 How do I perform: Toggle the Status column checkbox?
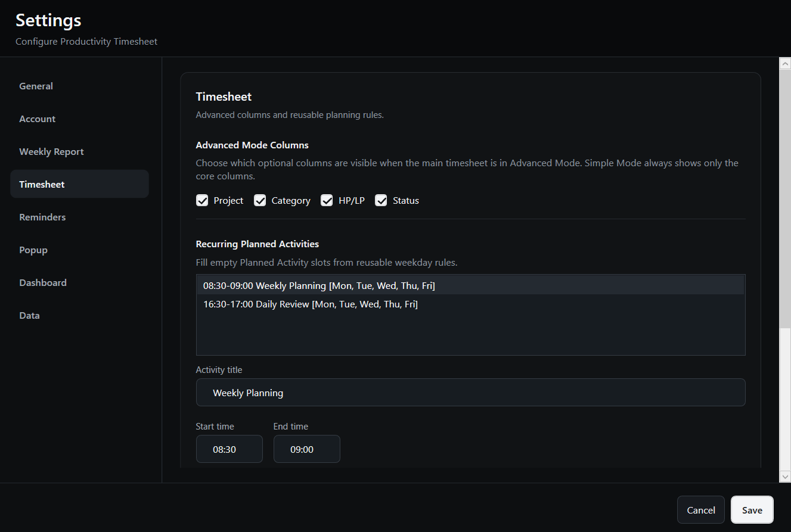coord(381,201)
